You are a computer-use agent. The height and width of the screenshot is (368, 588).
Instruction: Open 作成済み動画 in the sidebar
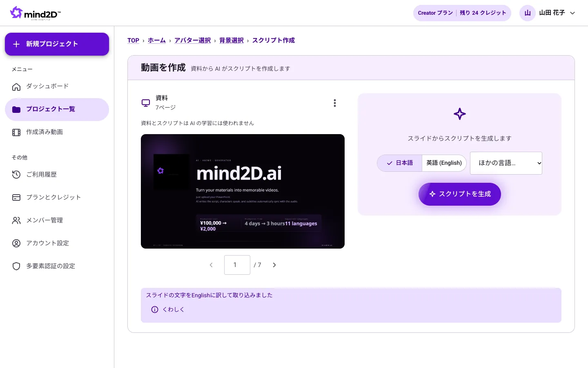57,132
